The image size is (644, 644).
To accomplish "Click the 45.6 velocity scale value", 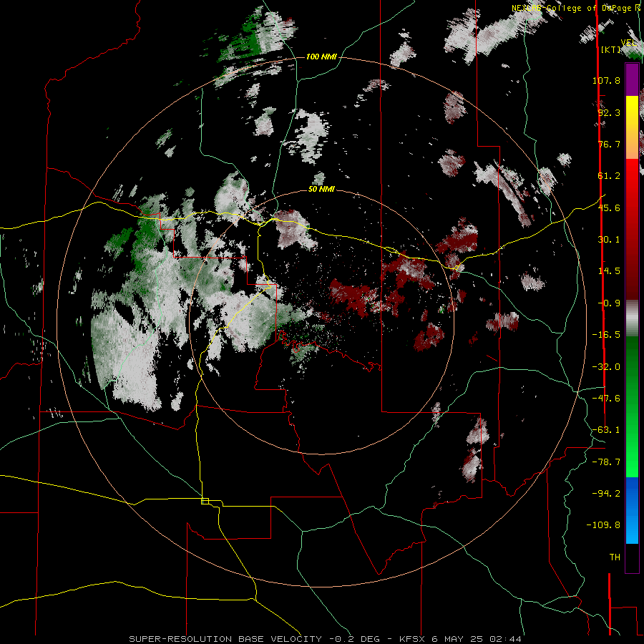I will [609, 208].
